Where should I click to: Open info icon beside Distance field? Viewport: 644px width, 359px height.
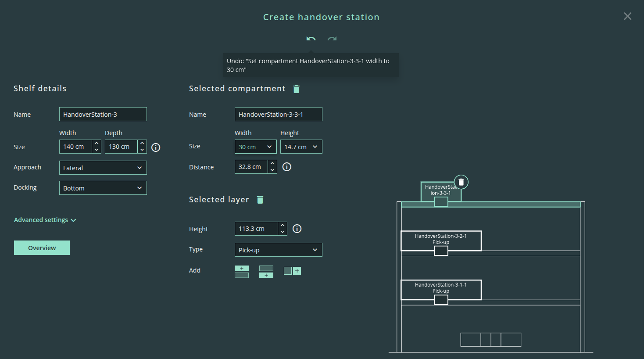(x=287, y=167)
